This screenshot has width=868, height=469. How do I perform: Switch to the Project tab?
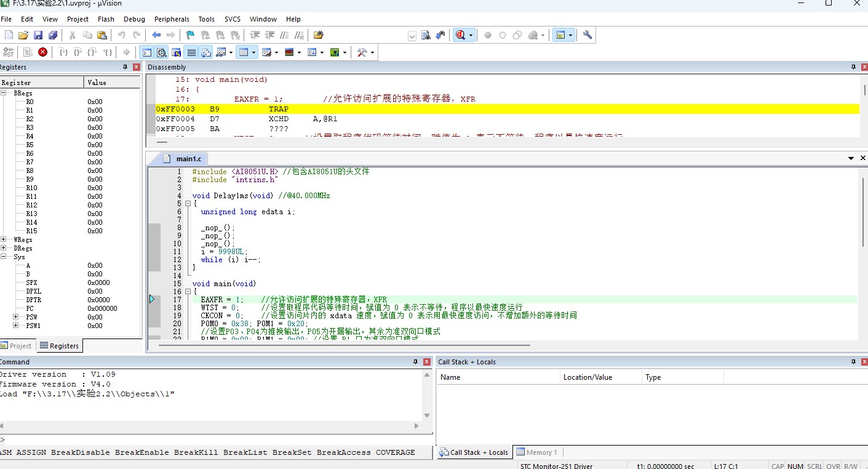click(17, 346)
